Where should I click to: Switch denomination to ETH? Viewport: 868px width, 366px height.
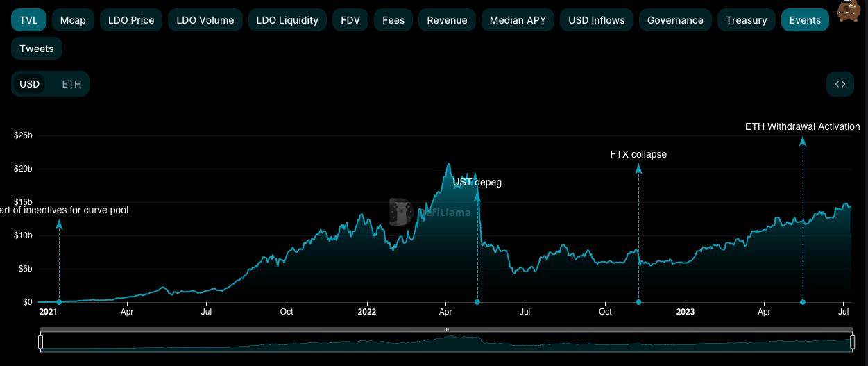click(x=71, y=84)
